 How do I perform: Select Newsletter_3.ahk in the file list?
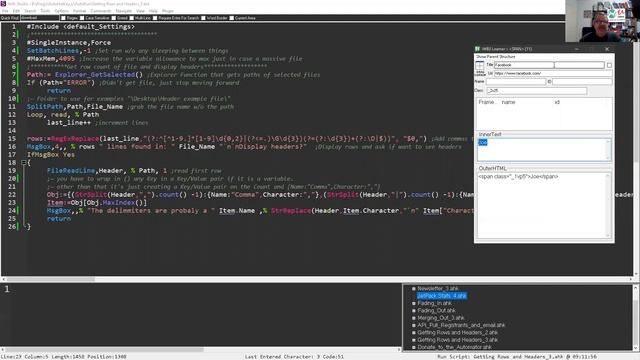(438, 289)
